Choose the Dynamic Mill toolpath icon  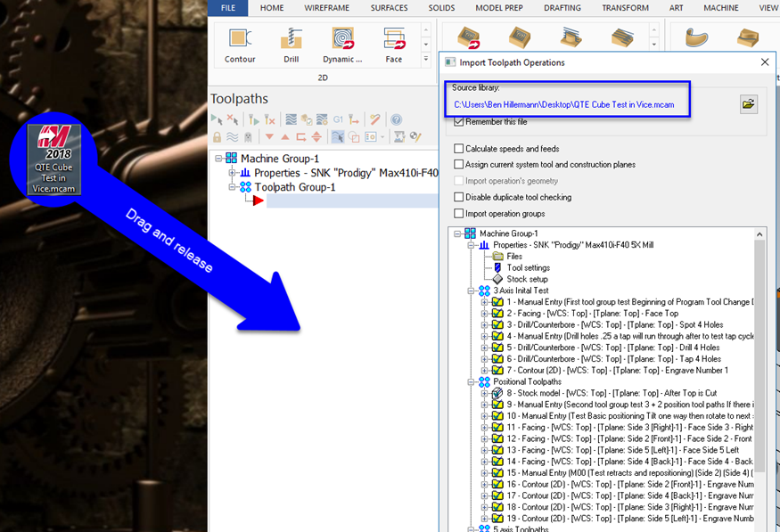[342, 45]
